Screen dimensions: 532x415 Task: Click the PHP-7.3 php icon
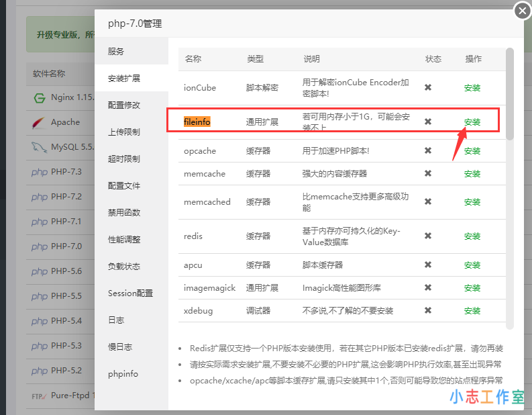tap(40, 172)
